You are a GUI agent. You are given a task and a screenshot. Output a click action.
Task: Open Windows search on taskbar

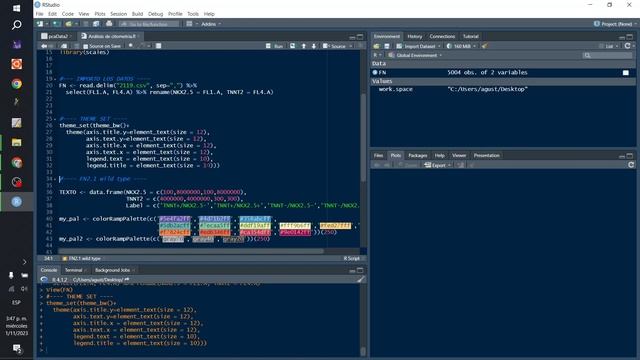(17, 25)
